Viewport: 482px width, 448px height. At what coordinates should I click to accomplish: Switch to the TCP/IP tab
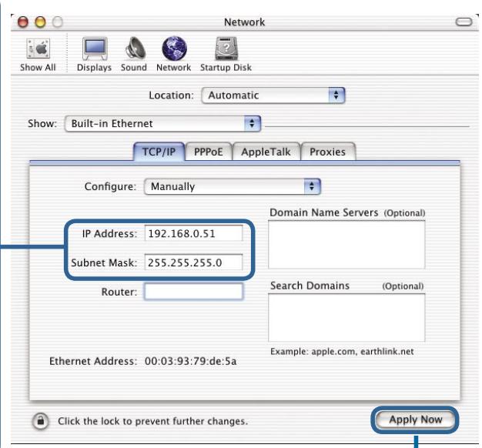click(x=159, y=152)
